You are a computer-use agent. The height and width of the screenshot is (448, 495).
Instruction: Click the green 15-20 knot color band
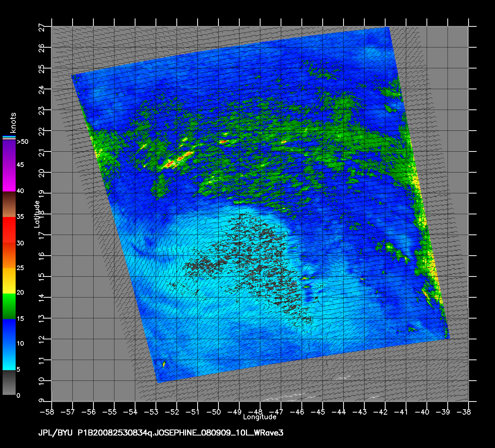click(x=9, y=306)
